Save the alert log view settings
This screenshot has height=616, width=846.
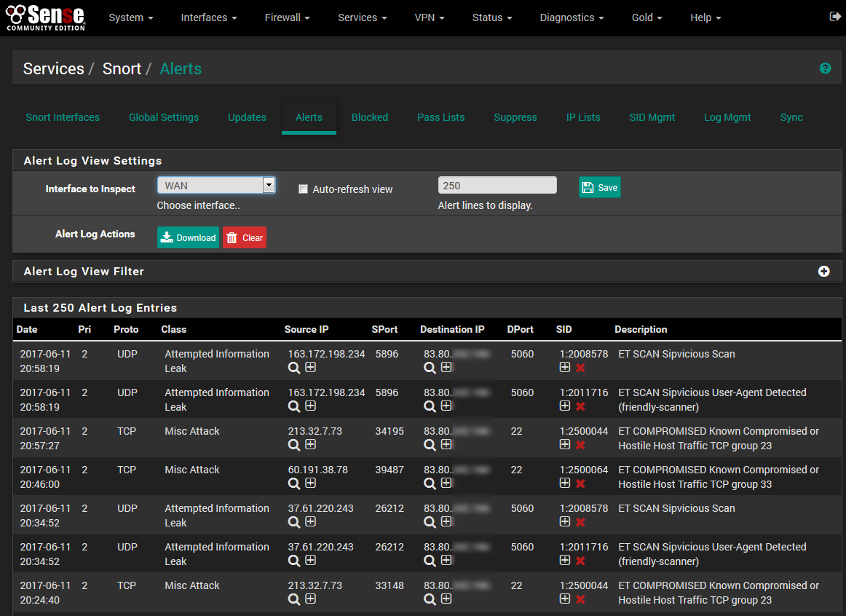click(x=599, y=187)
